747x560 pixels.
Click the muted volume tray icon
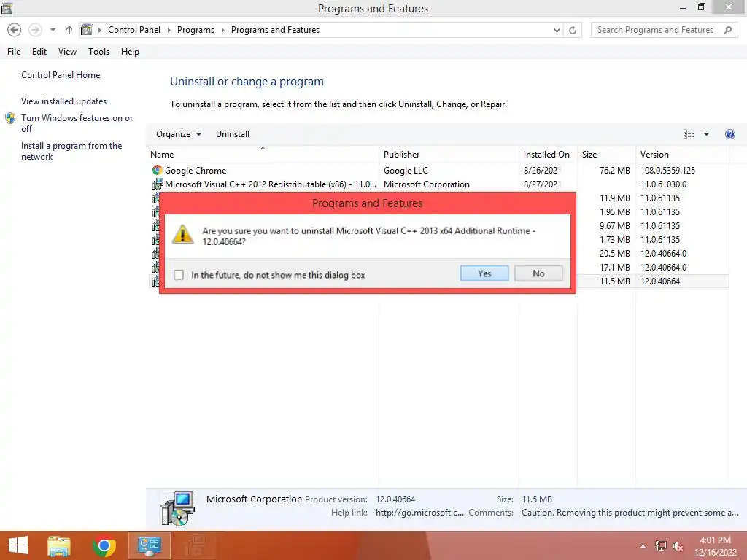(x=678, y=546)
